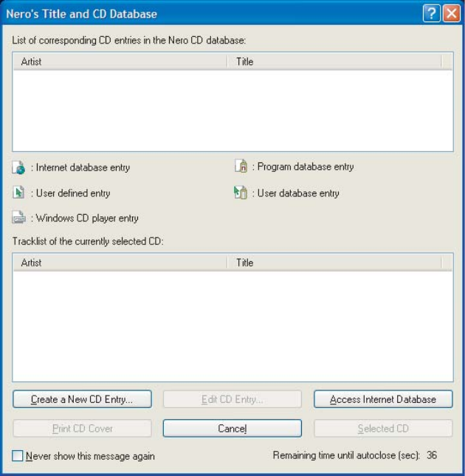The image size is (465, 476).
Task: Click the User defined entry icon
Action: tap(18, 193)
